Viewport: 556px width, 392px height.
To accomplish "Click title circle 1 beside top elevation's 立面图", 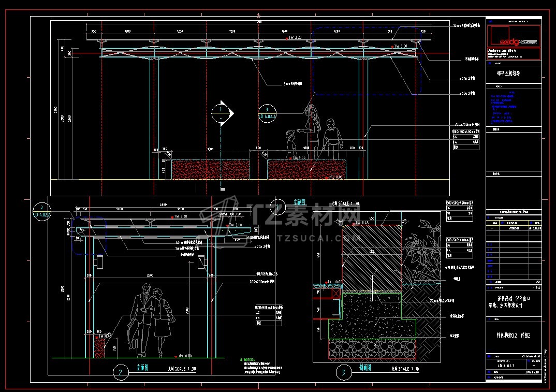I will (277, 207).
